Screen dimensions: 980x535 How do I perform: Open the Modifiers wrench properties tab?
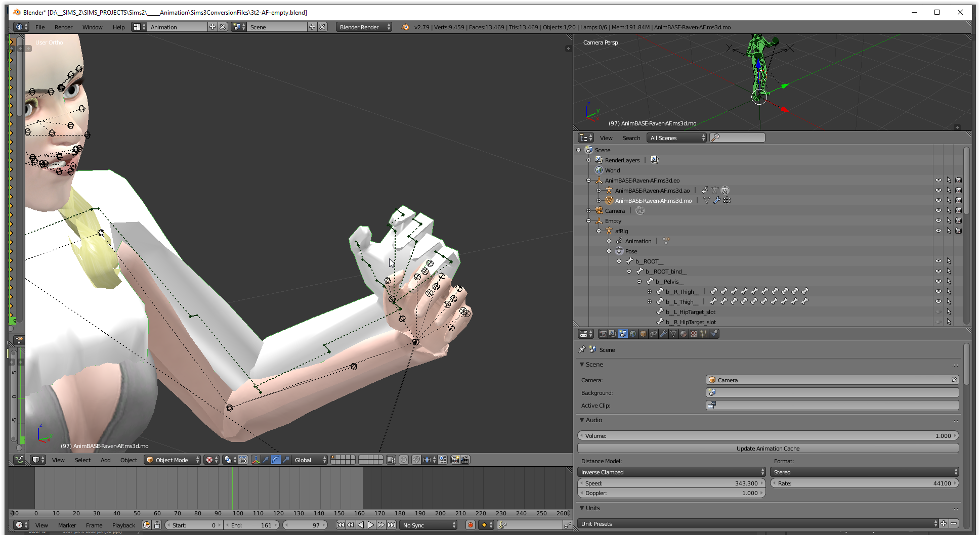(x=663, y=334)
